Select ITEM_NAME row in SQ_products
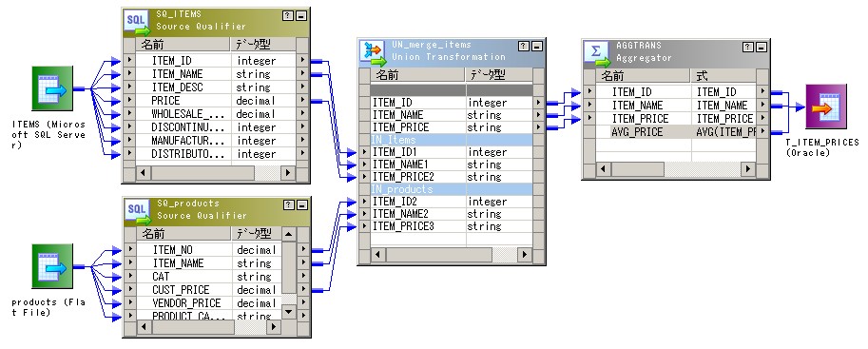This screenshot has width=868, height=349. (209, 262)
